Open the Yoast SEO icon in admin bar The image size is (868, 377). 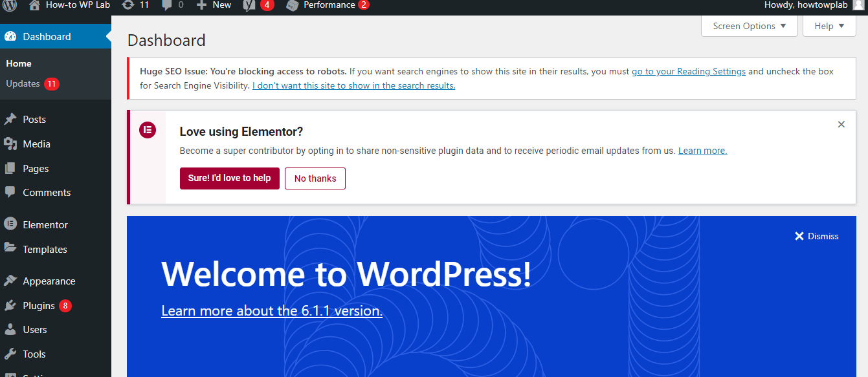pos(249,5)
